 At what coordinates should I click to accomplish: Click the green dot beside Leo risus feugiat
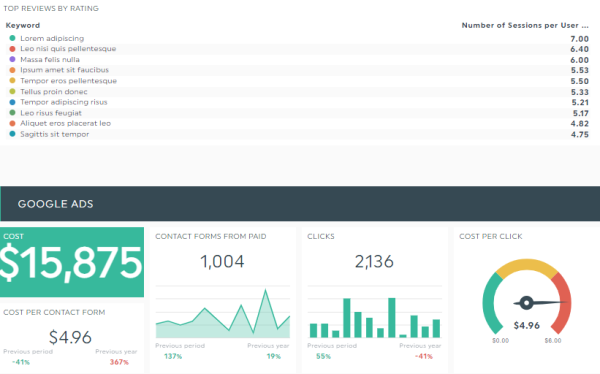12,113
